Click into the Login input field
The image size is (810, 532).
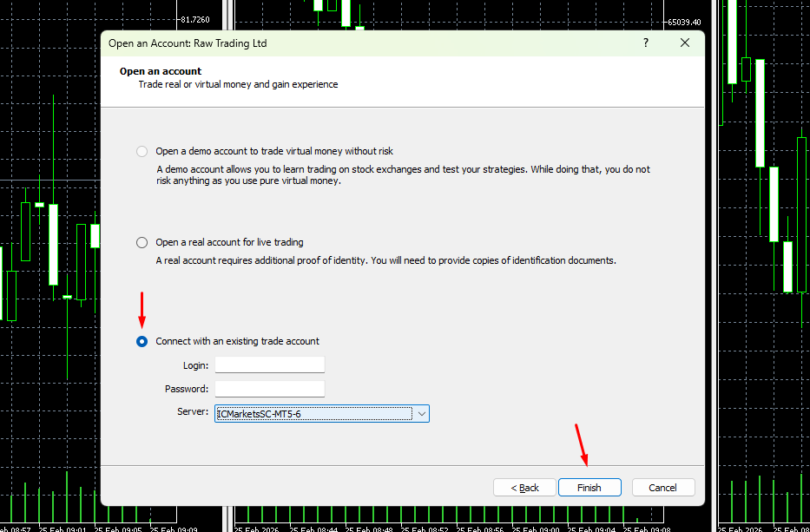[x=269, y=365]
